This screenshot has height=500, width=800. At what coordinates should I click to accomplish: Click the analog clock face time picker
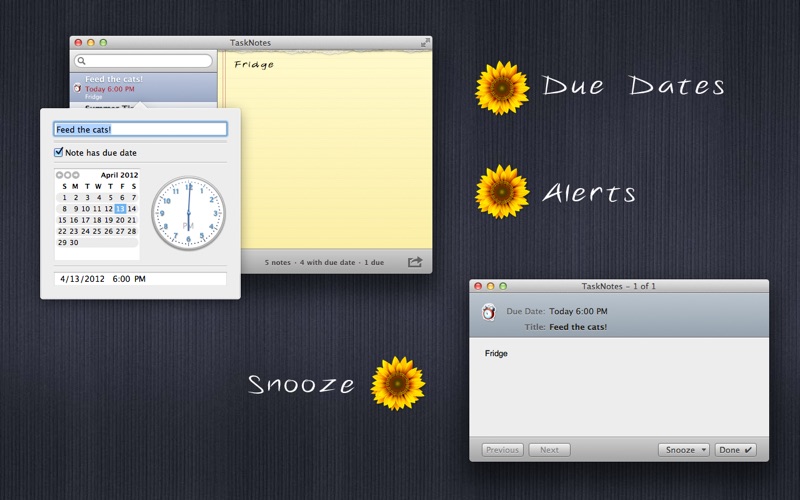188,213
